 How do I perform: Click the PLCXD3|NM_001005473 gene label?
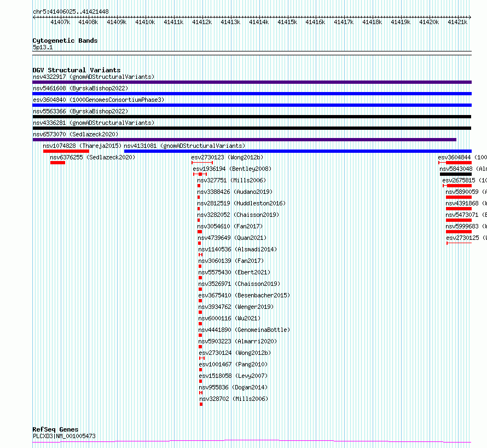(64, 436)
